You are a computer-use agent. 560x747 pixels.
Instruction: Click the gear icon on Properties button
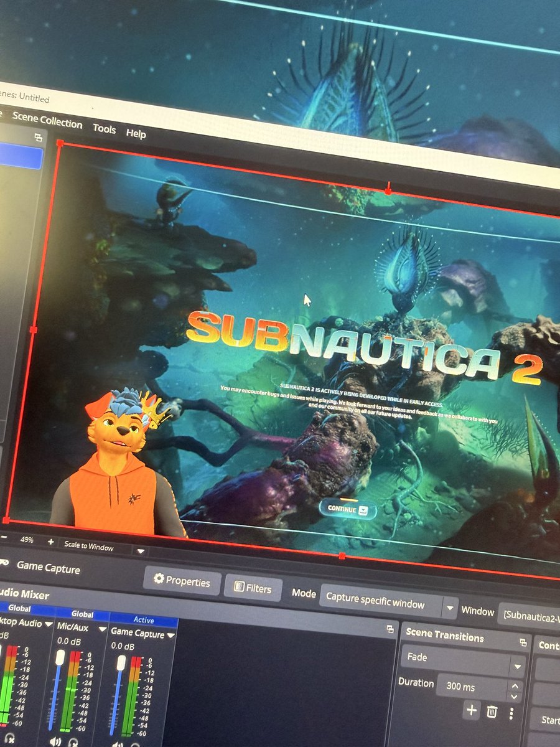[159, 579]
